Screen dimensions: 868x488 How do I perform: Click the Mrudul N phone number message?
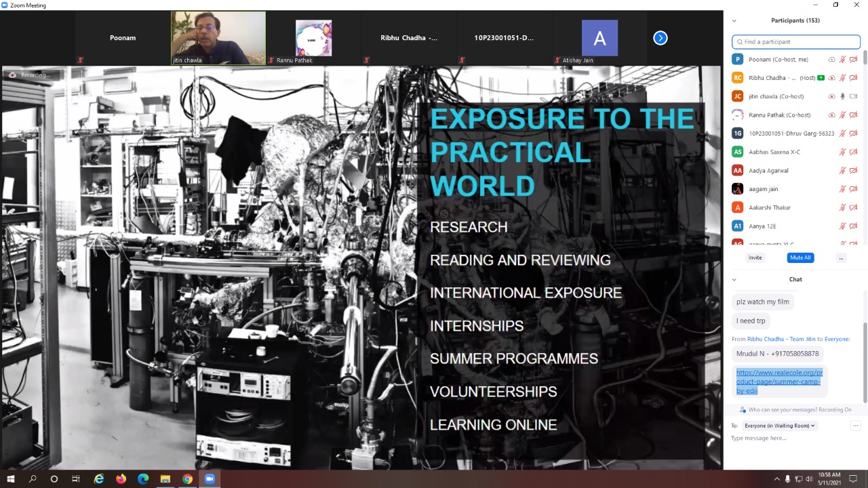(x=778, y=354)
